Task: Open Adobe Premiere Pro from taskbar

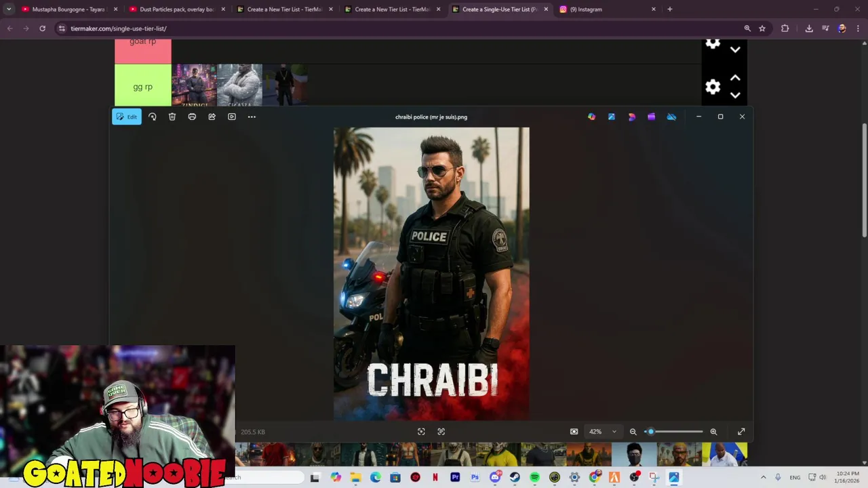Action: 455,477
